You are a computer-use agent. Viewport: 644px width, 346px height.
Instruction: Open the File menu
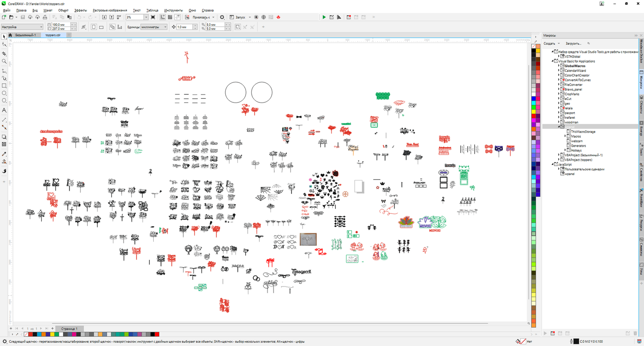[6, 10]
